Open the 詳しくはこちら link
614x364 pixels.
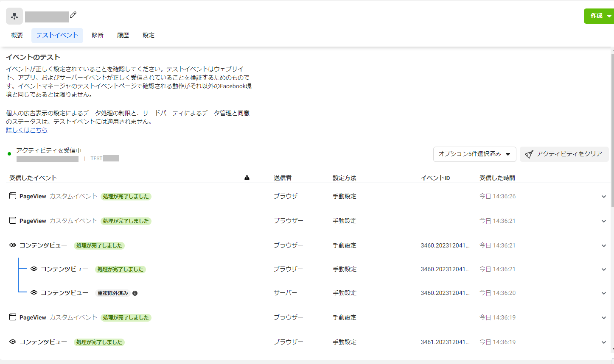click(x=27, y=130)
